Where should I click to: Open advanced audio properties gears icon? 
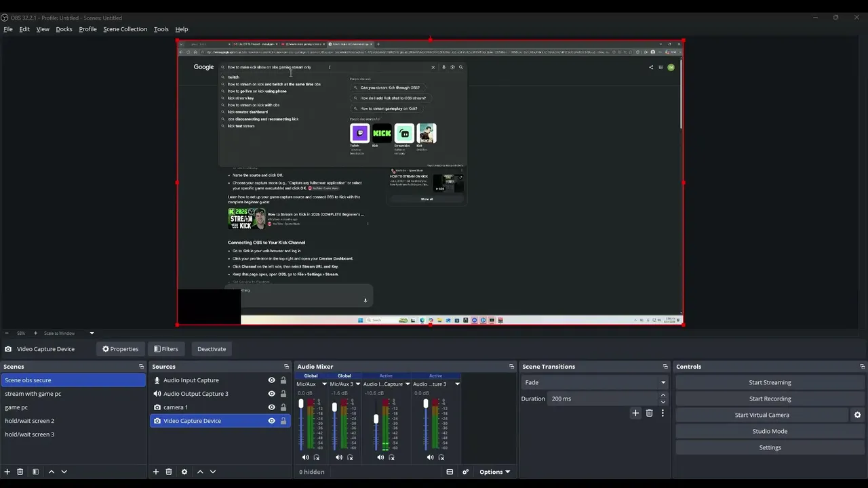[x=465, y=472]
